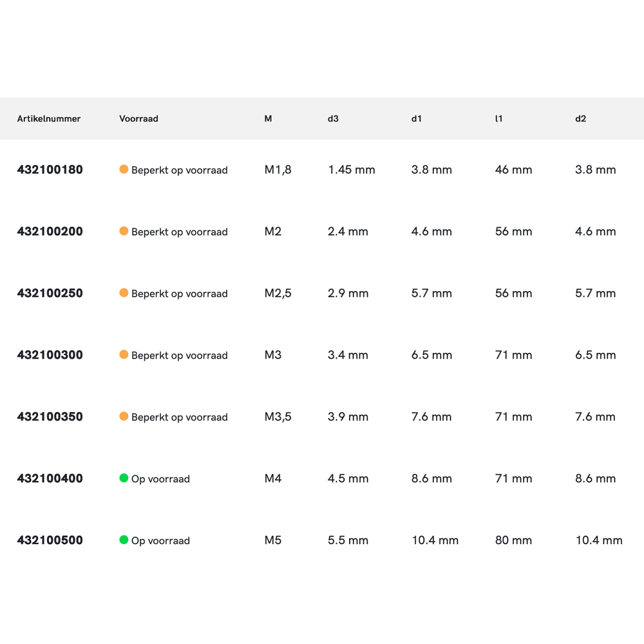Click the orange availability dot for 432100250
The width and height of the screenshot is (644, 644).
point(124,293)
